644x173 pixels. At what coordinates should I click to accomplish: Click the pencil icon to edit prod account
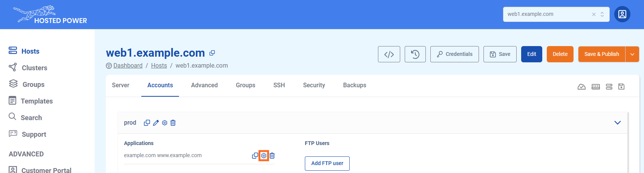coord(156,123)
